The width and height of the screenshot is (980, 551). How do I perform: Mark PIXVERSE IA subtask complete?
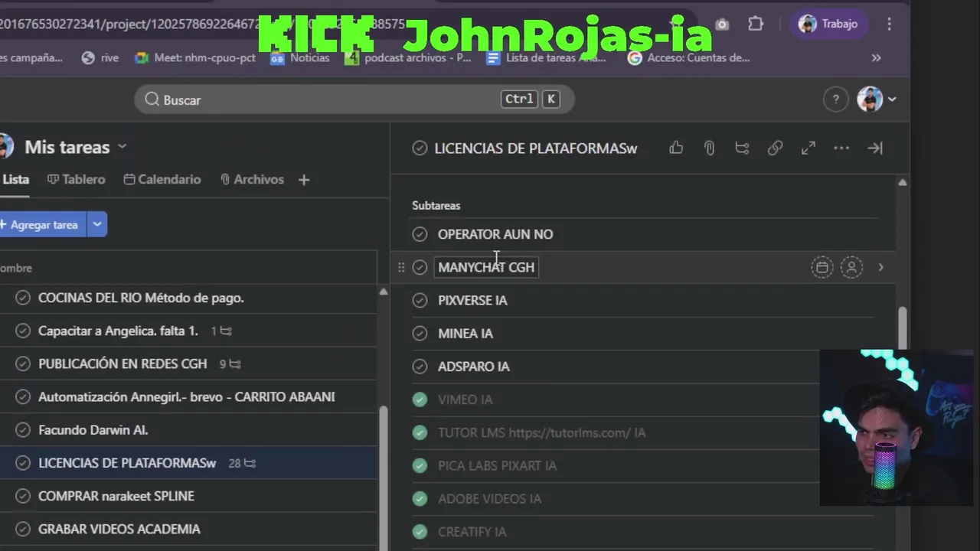pyautogui.click(x=420, y=300)
